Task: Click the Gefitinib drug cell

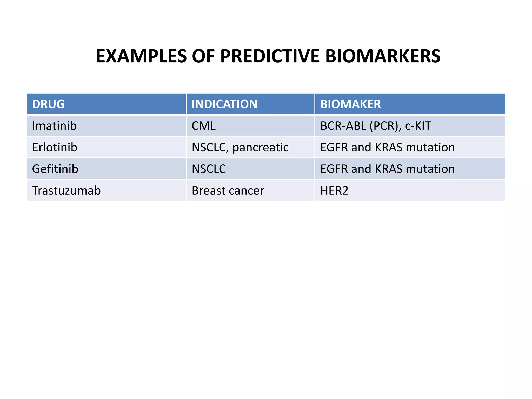Action: click(x=55, y=169)
